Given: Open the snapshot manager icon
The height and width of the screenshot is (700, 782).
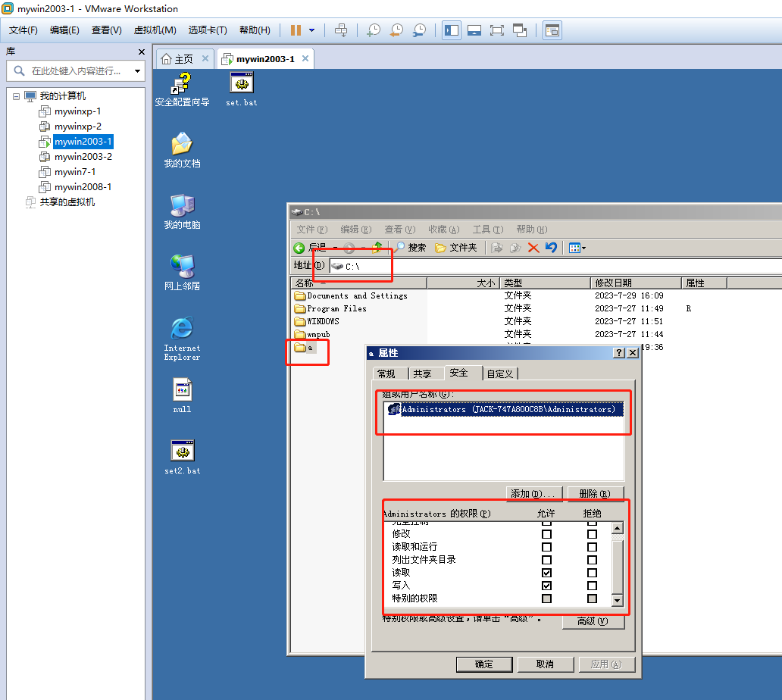Looking at the screenshot, I should pyautogui.click(x=420, y=30).
